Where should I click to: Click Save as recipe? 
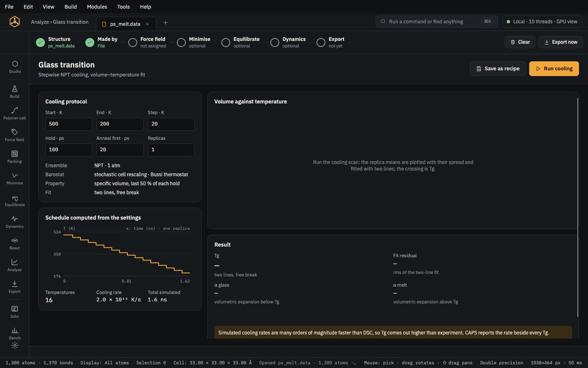tap(498, 69)
